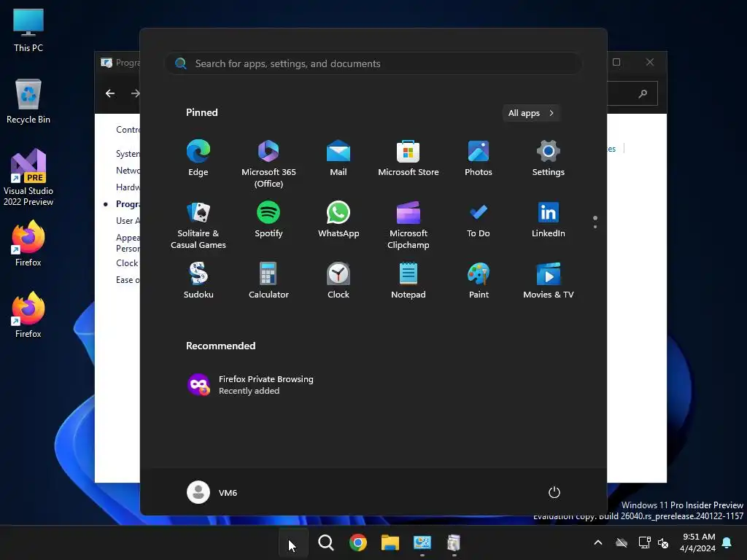The height and width of the screenshot is (560, 747).
Task: Open the network status tray icon
Action: point(644,542)
